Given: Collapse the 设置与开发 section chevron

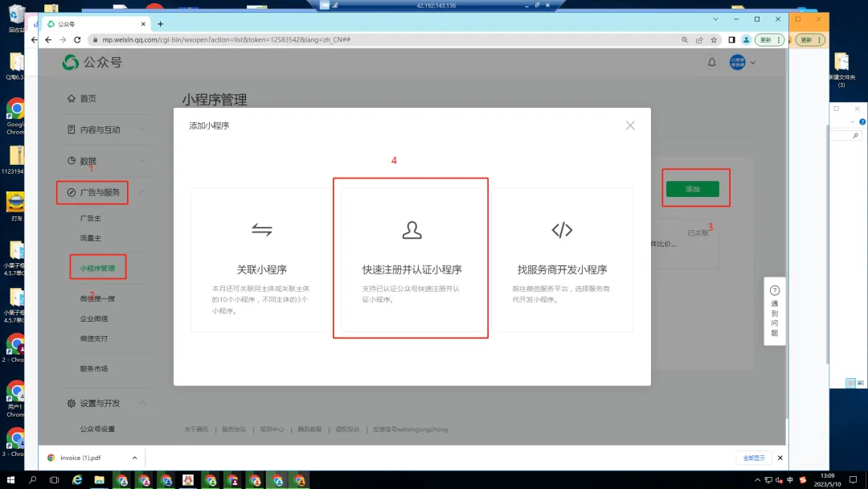Looking at the screenshot, I should click(141, 403).
